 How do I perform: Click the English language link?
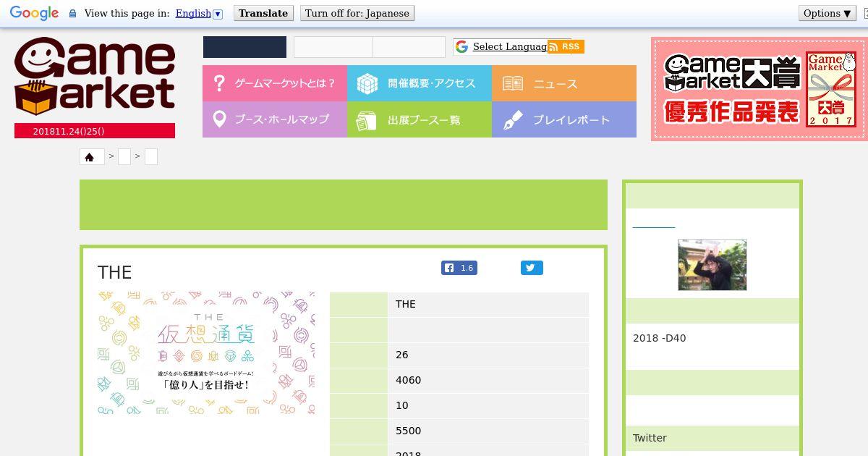(193, 13)
